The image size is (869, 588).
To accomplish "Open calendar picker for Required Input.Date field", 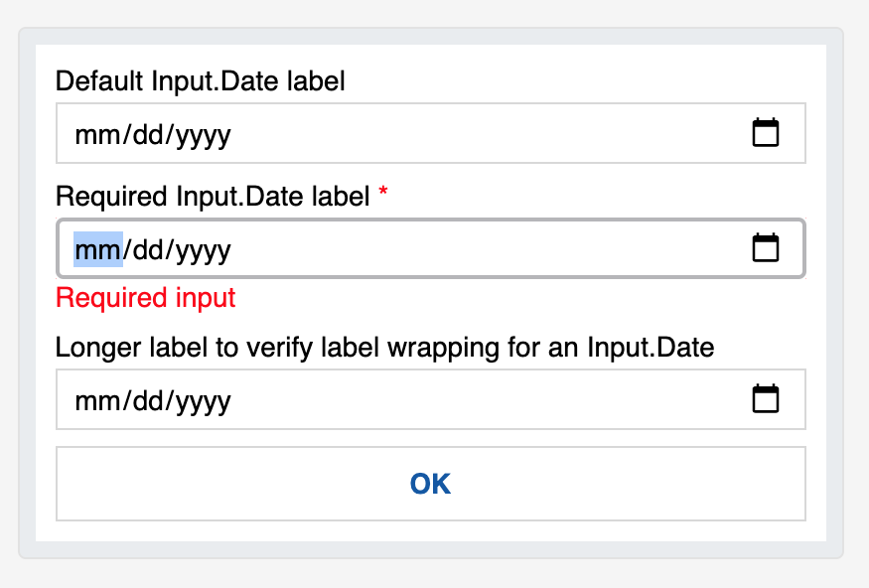I will tap(765, 248).
